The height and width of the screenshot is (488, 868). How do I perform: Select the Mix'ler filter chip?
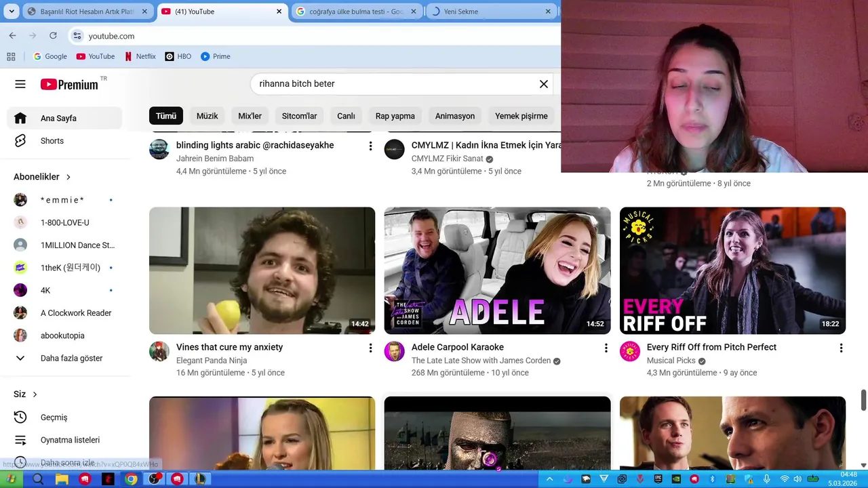click(x=250, y=116)
